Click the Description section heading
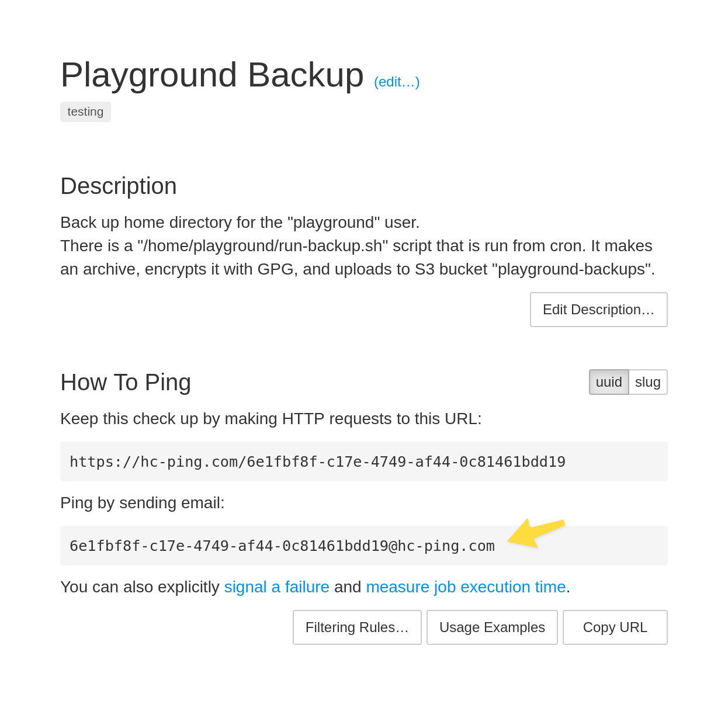This screenshot has width=728, height=708. [118, 186]
